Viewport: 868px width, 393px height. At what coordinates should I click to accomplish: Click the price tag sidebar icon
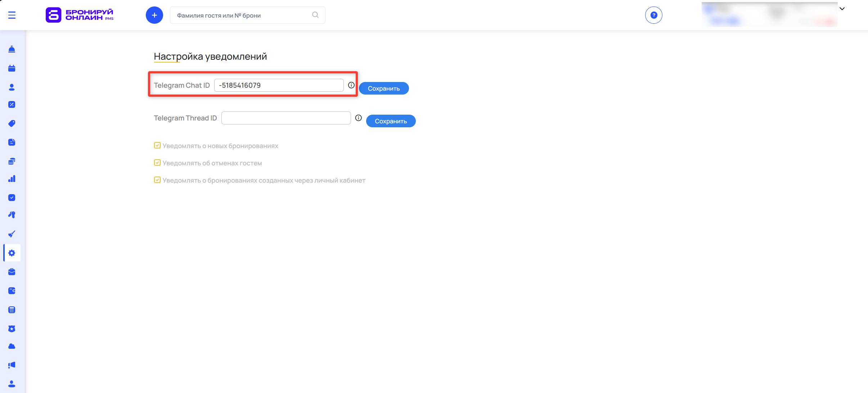click(12, 123)
